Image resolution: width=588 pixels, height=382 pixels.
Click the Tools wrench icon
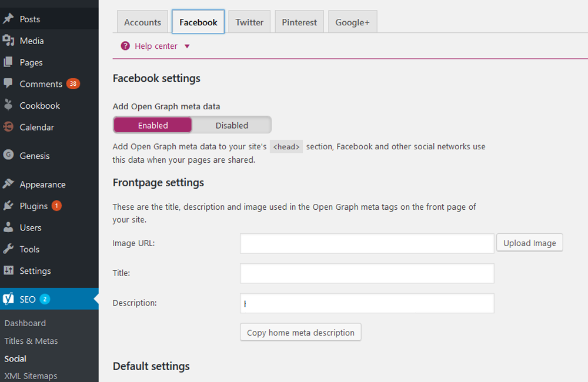8,249
